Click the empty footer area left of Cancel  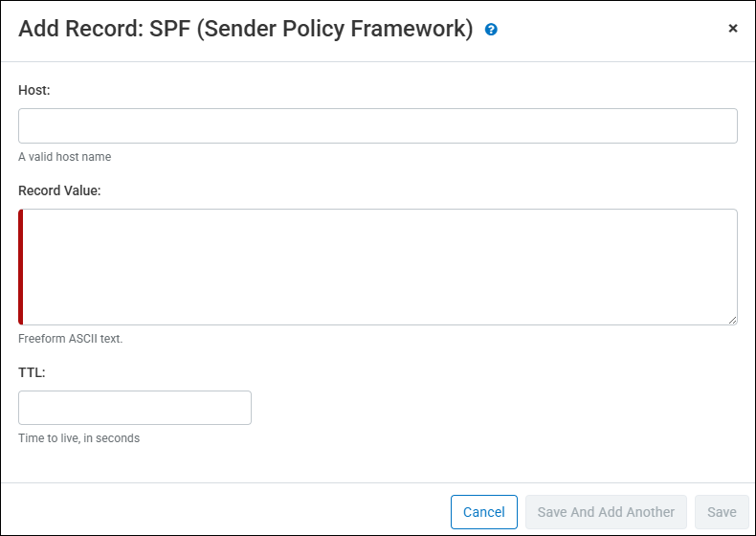coord(220,512)
